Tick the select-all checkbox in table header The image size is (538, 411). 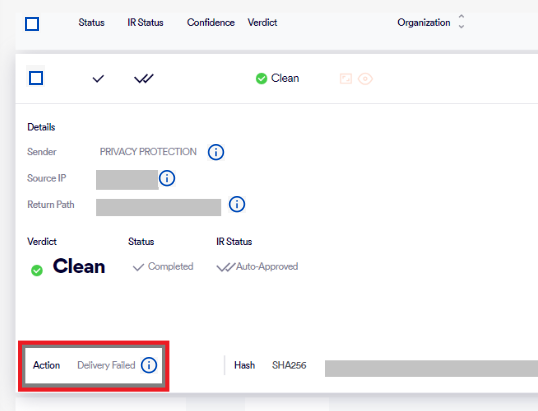[x=32, y=24]
